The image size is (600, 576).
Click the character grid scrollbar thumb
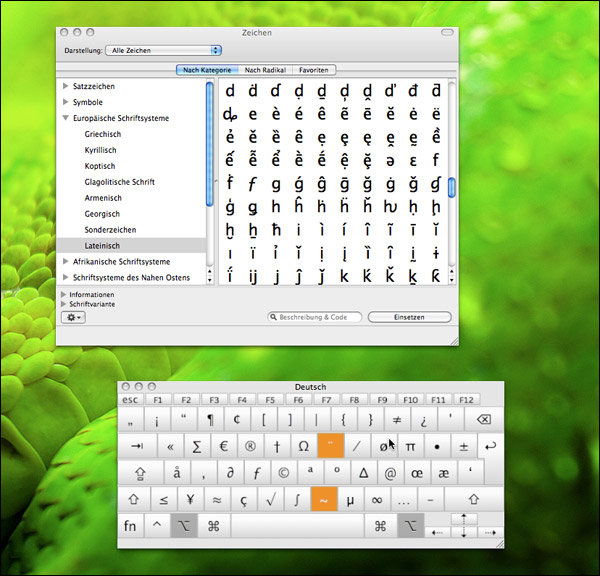[x=451, y=187]
